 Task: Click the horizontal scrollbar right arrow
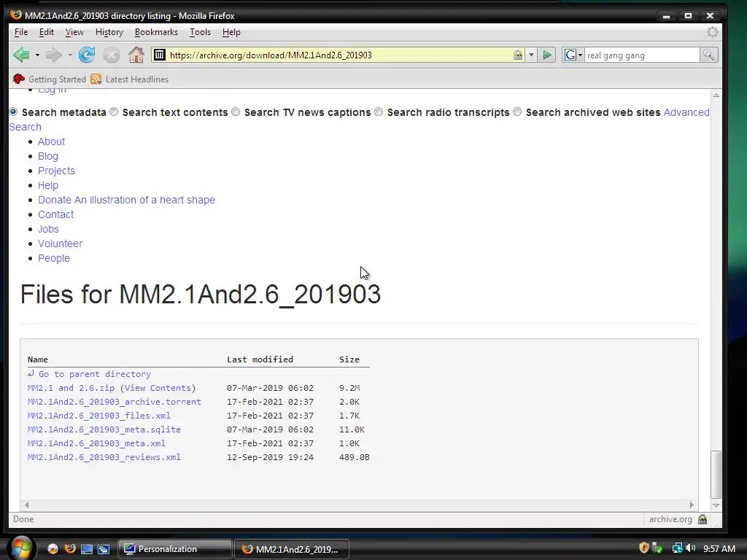[692, 505]
